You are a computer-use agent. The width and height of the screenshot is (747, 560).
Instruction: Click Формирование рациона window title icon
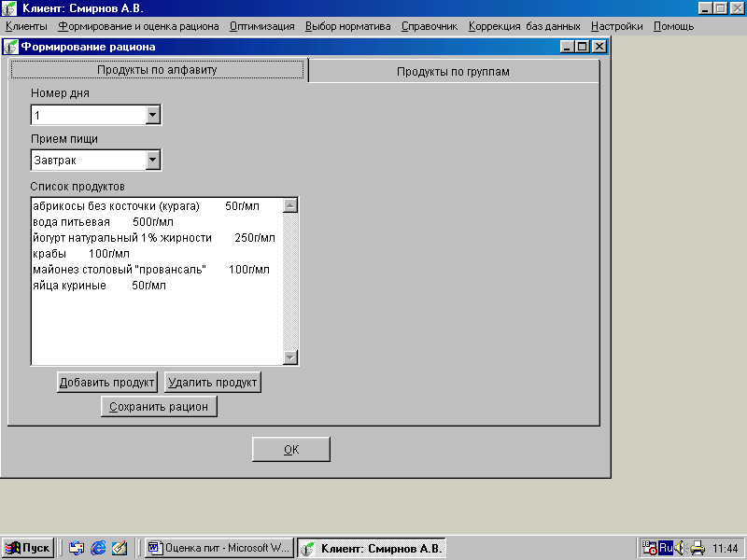(x=10, y=47)
